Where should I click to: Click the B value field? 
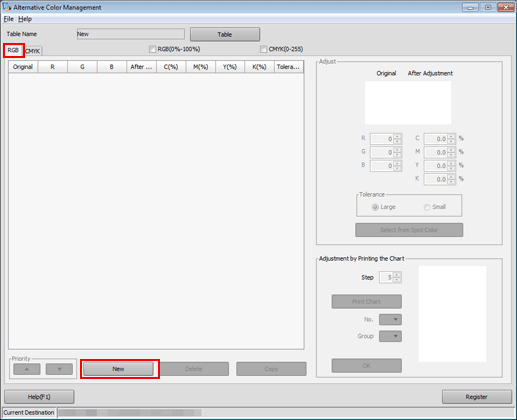382,166
